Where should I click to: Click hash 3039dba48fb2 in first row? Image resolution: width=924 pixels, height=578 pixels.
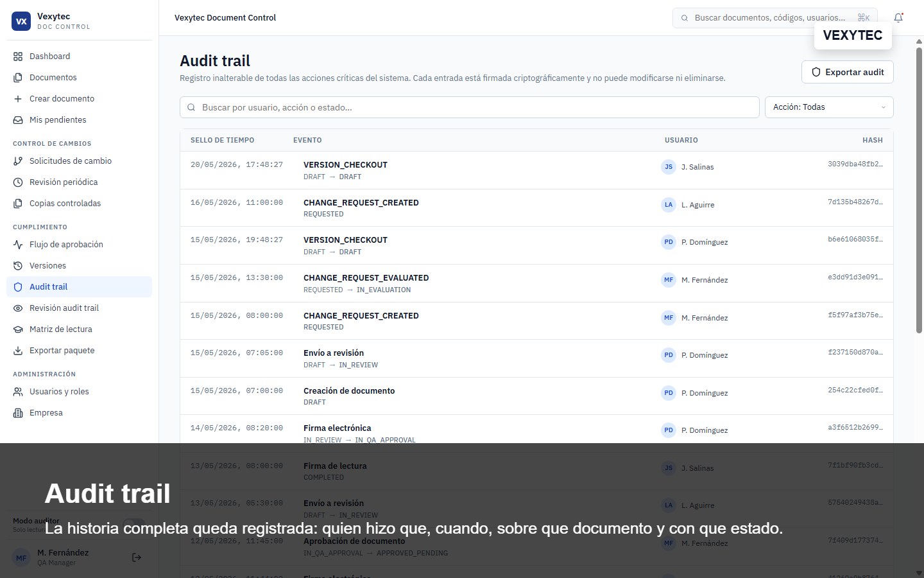click(x=855, y=164)
